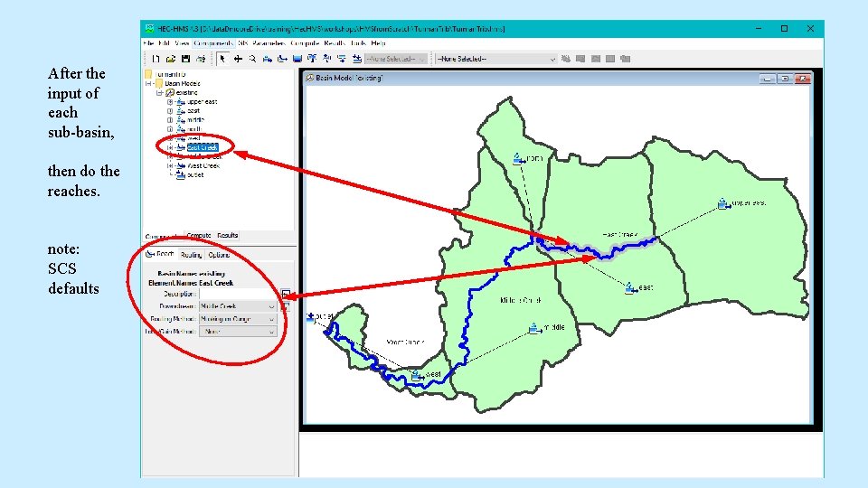Switch to the Compute tab in navigator
The height and width of the screenshot is (488, 868).
pos(198,236)
